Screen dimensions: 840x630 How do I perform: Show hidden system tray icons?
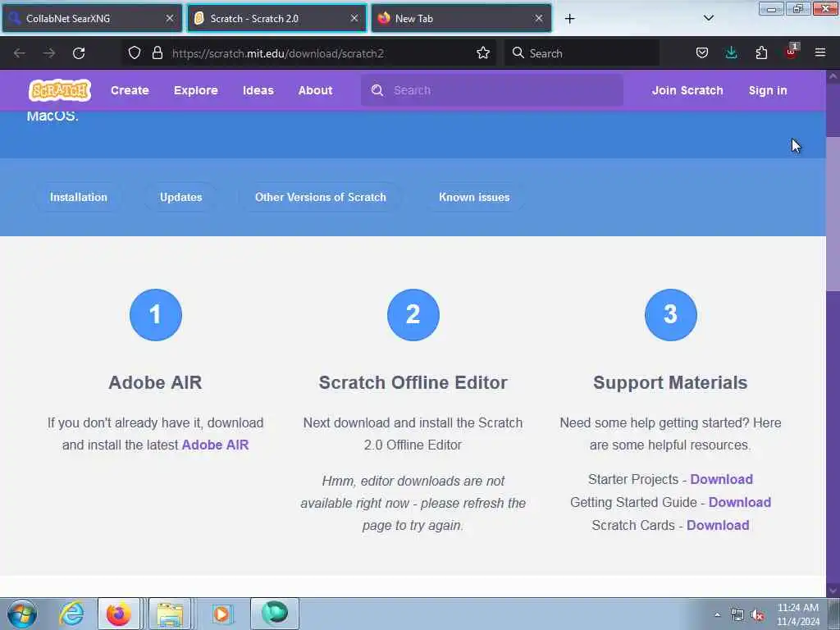717,615
